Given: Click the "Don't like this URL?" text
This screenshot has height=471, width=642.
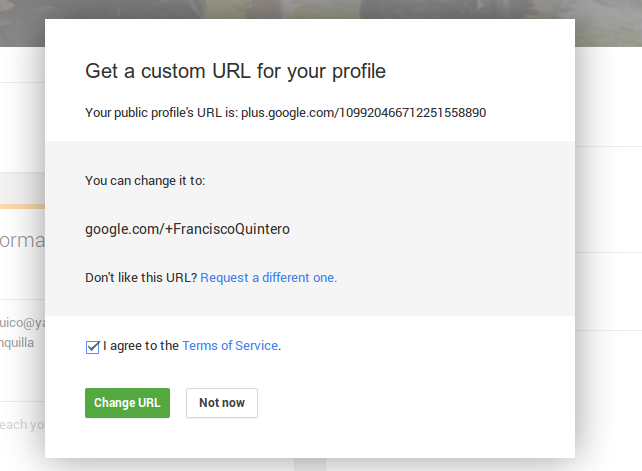Looking at the screenshot, I should [x=141, y=278].
